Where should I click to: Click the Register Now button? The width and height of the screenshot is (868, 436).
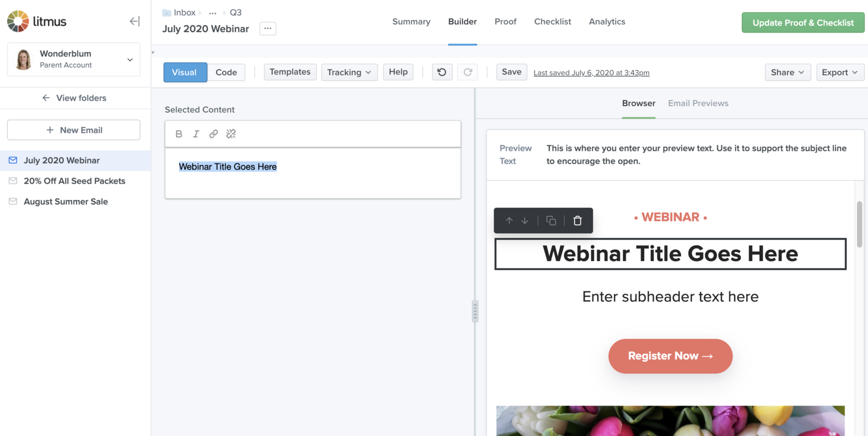click(x=671, y=356)
